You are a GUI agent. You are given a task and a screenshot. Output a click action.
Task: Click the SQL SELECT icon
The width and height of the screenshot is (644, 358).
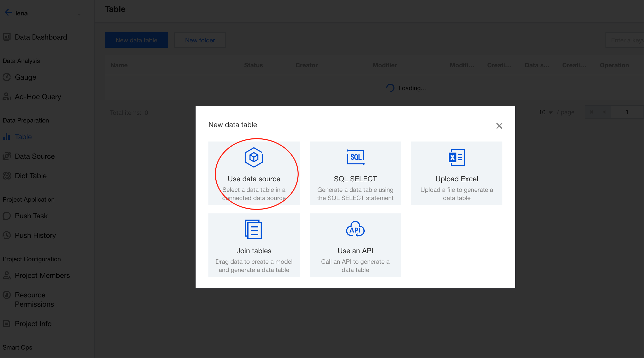[x=355, y=157]
